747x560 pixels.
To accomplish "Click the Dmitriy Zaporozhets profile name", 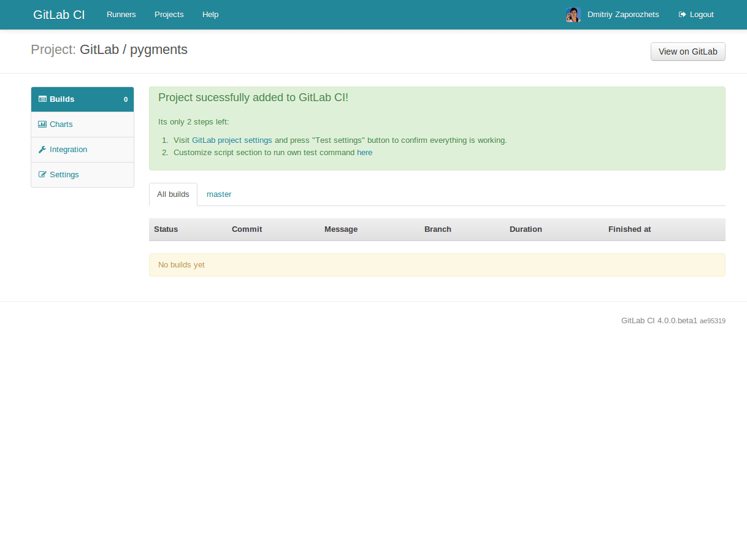I will point(623,15).
